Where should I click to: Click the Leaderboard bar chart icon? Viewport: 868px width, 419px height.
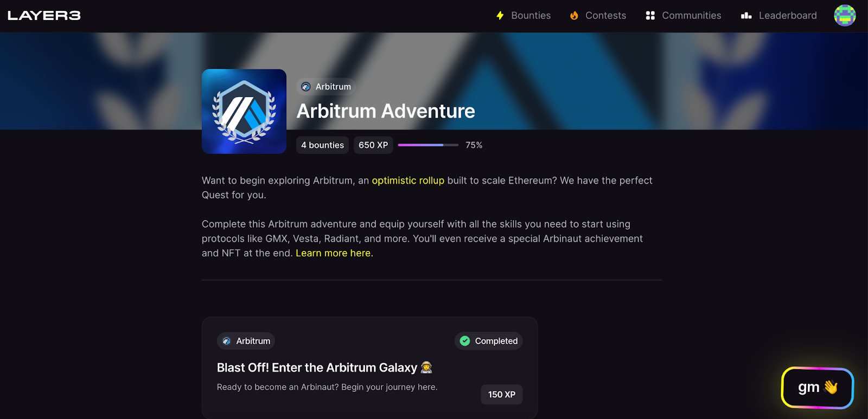click(746, 16)
